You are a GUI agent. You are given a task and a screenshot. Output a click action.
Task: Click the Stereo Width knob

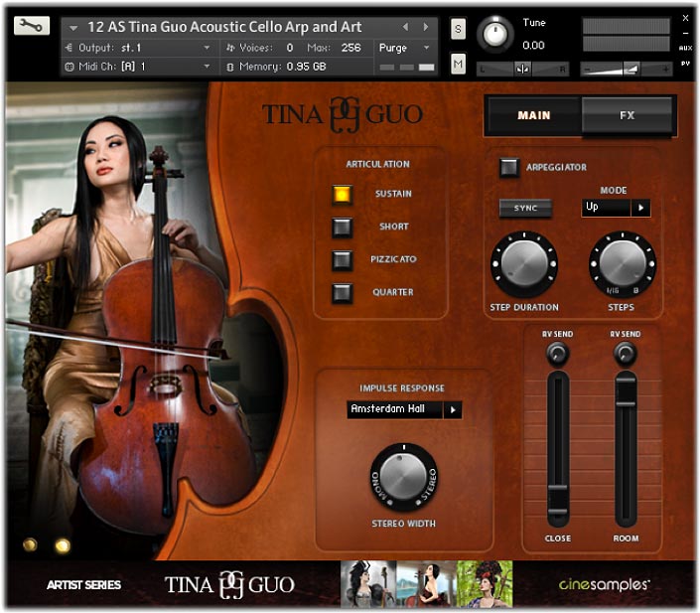pos(404,477)
